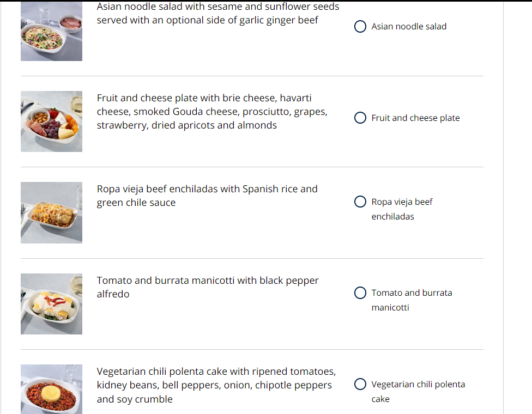Click the Asian noodle salad description text
This screenshot has height=414, width=532.
(x=217, y=14)
